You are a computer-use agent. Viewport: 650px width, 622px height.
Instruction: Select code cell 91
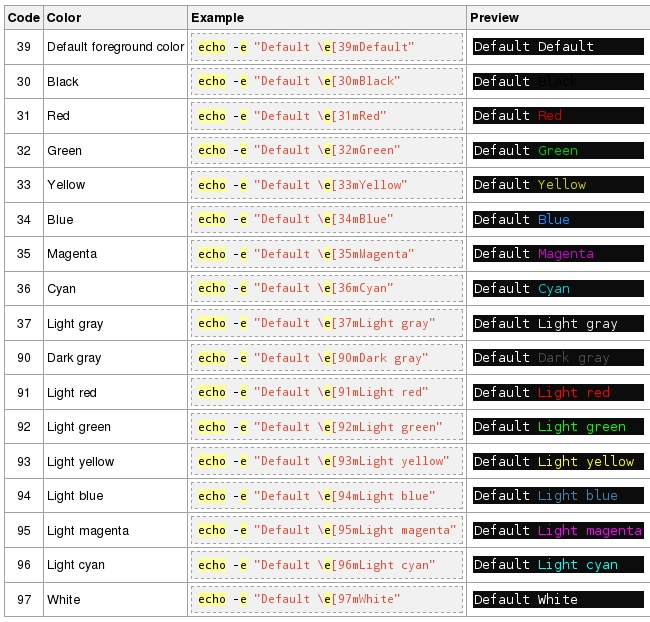24,392
